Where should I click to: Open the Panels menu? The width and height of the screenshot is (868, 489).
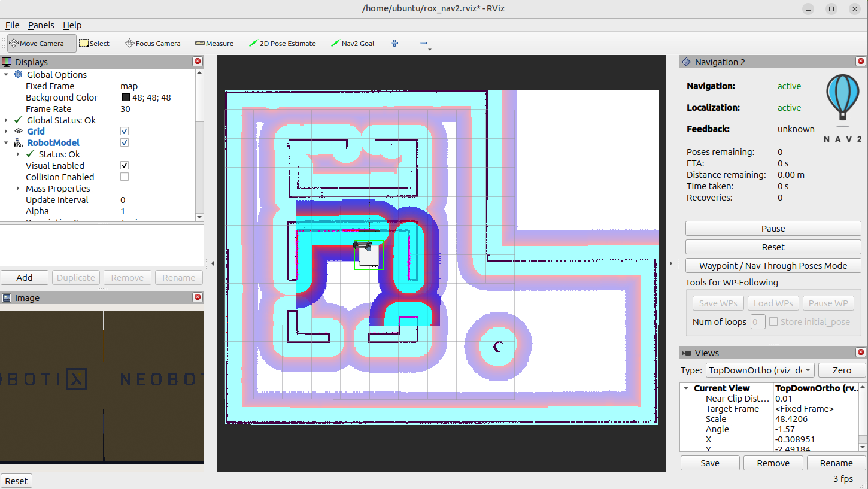pos(41,25)
